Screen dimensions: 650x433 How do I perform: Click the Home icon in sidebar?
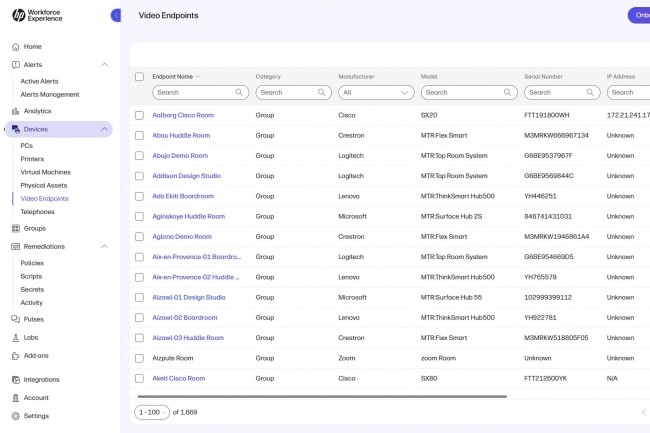[x=16, y=47]
